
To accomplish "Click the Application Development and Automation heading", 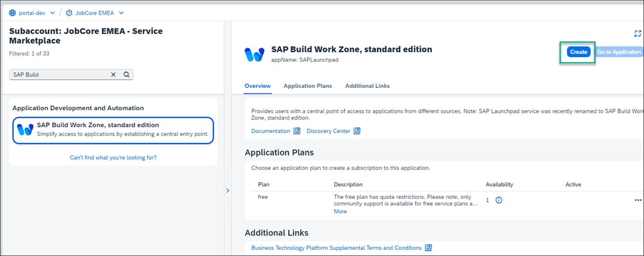I will (78, 108).
